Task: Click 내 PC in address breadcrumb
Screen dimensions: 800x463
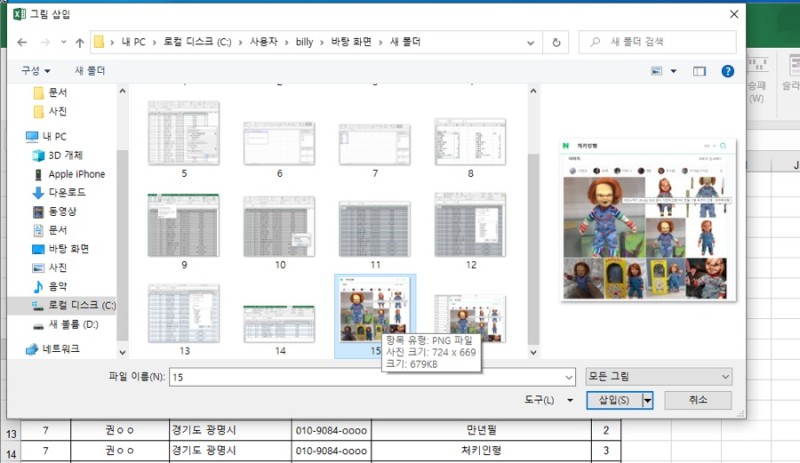Action: 133,42
